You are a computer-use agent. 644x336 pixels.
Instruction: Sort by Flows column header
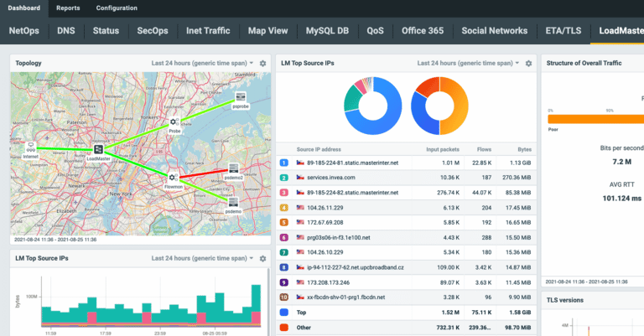pos(484,149)
